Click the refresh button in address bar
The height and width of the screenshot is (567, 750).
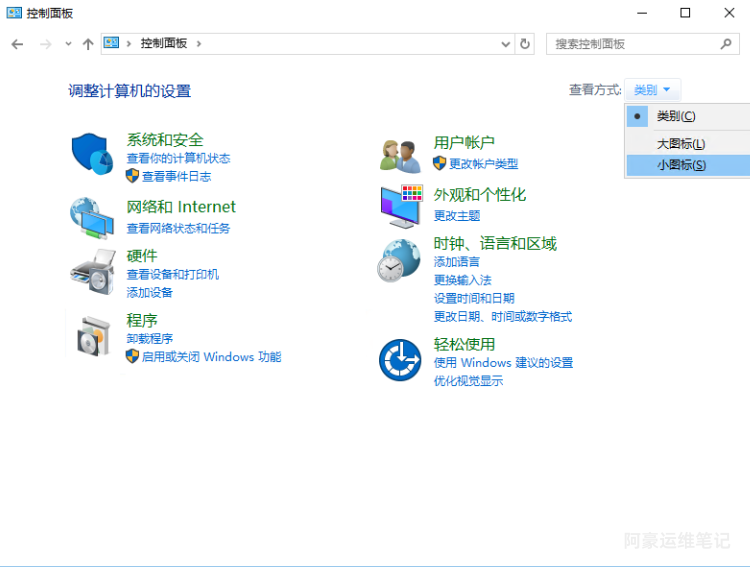click(526, 44)
